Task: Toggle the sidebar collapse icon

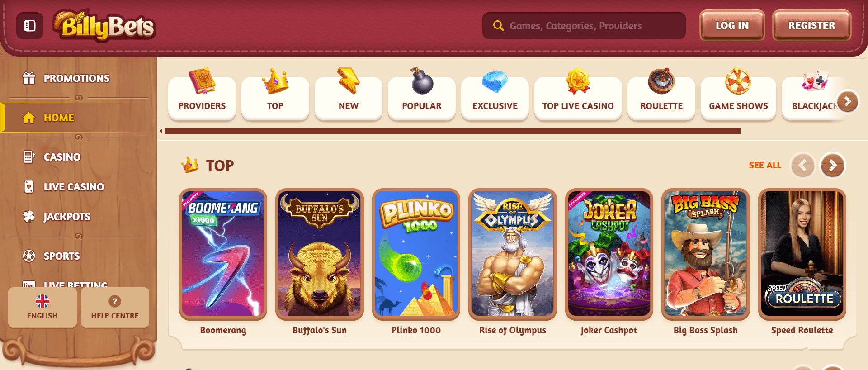Action: tap(30, 26)
